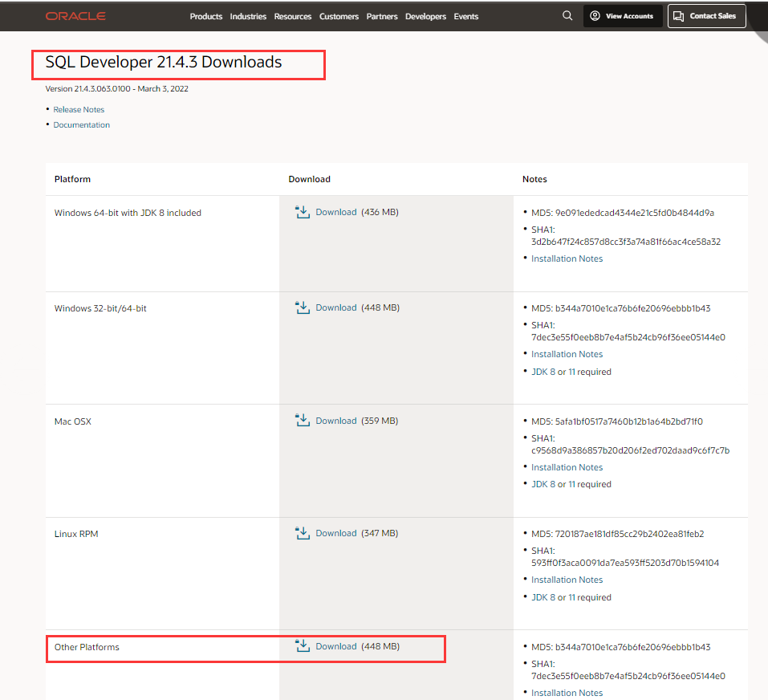The image size is (768, 700).
Task: Open the Developers menu
Action: click(x=425, y=16)
